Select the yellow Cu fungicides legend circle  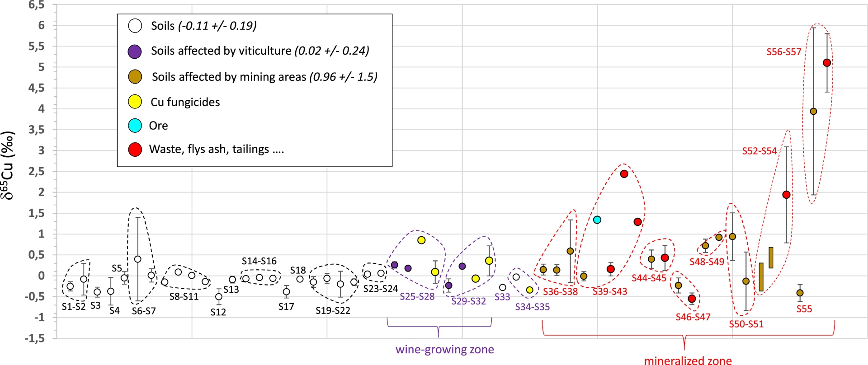[x=135, y=102]
